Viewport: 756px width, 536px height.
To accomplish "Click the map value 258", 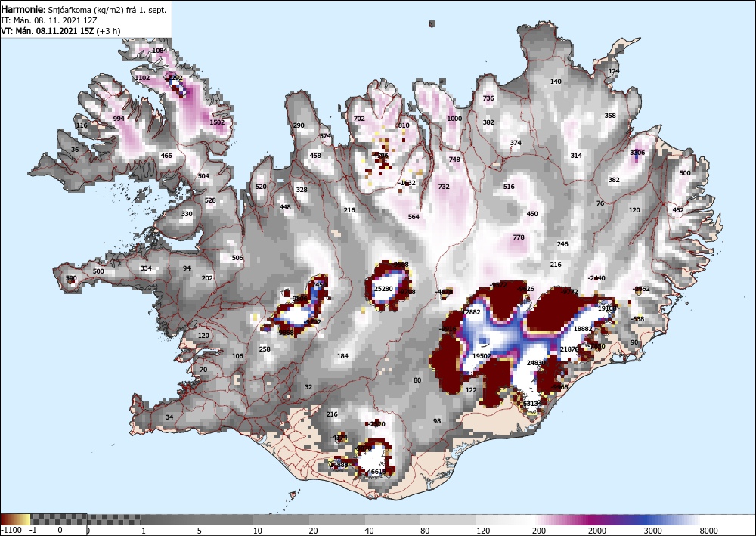I will tap(265, 349).
